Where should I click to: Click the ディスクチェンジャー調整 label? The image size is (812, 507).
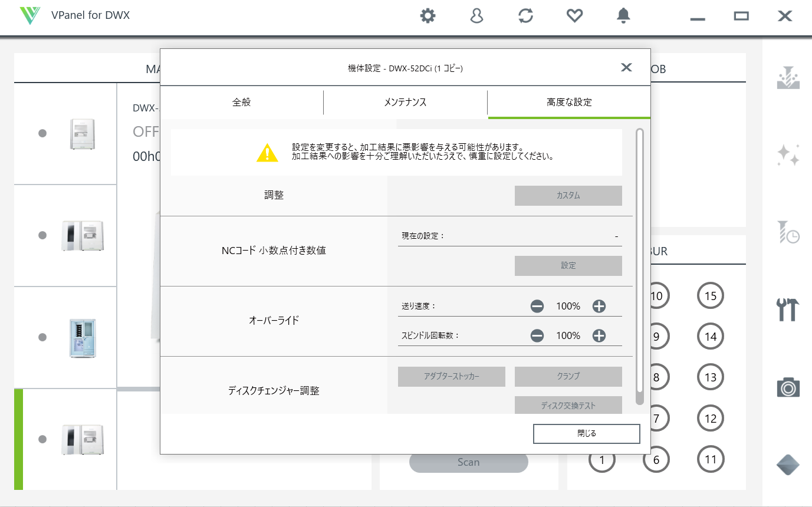(274, 390)
